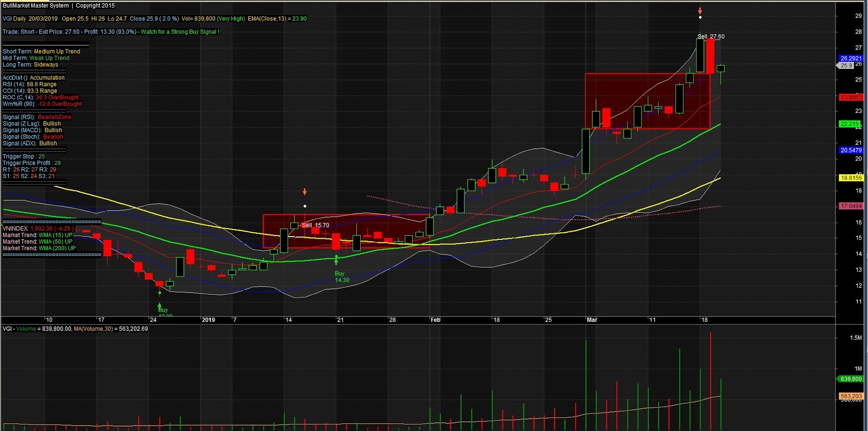Click the green 22.215 price tag
This screenshot has width=868, height=431.
(x=850, y=124)
